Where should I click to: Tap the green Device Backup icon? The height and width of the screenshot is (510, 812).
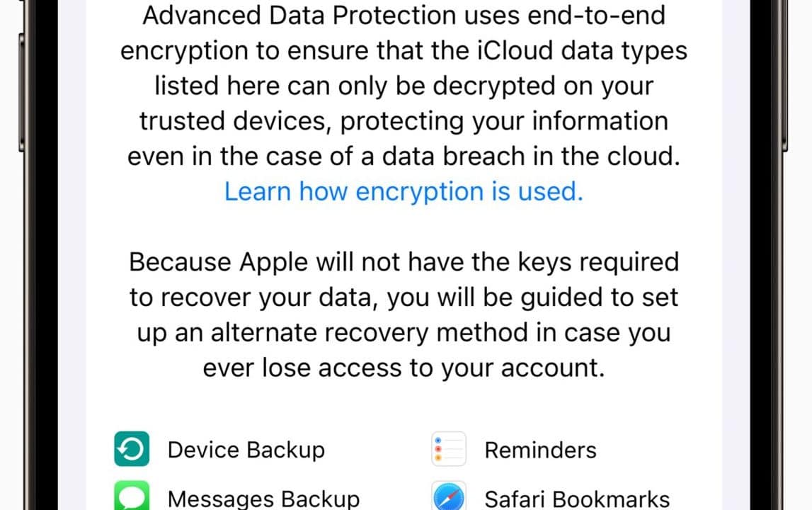point(132,449)
